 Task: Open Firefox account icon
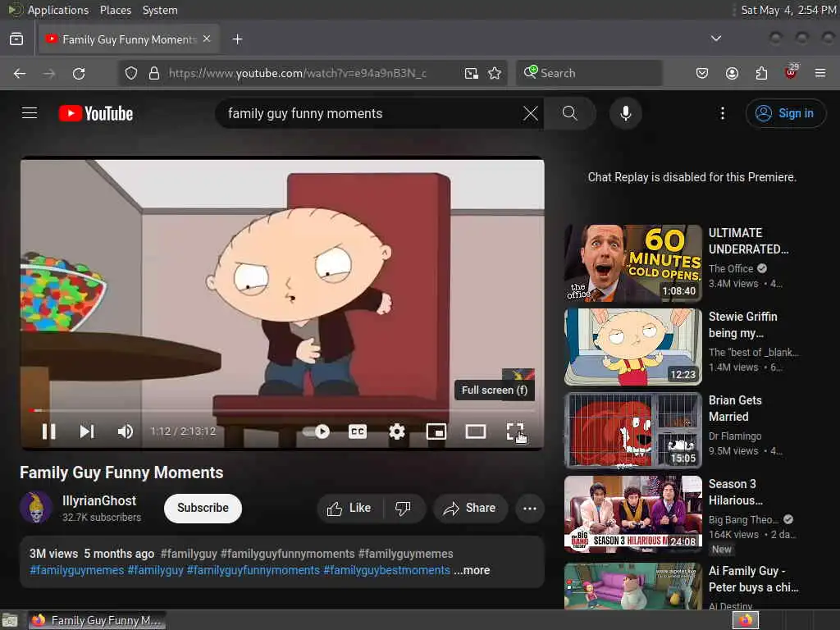[x=732, y=73]
